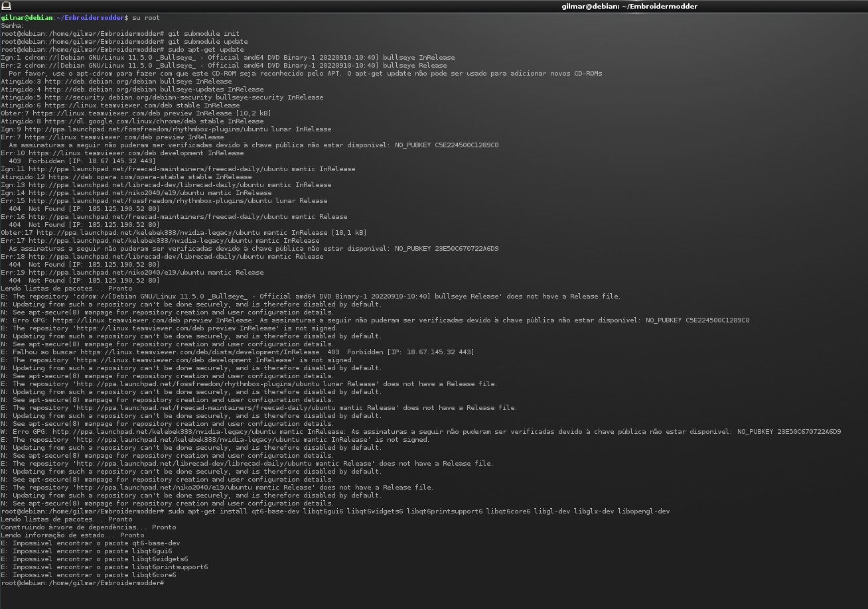Screen dimensions: 868x609
Task: Click 'Atingido:3 http://deb.debian.org/debian bullseye InRelease'
Action: coord(116,82)
